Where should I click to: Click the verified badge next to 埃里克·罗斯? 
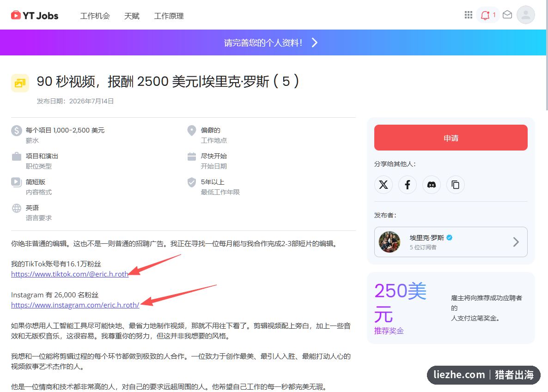[x=450, y=238]
